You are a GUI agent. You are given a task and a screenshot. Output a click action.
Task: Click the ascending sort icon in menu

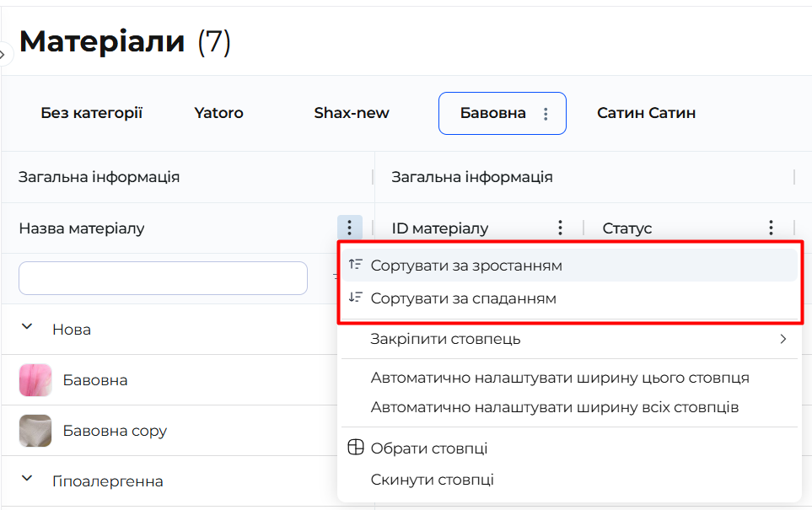tap(355, 265)
